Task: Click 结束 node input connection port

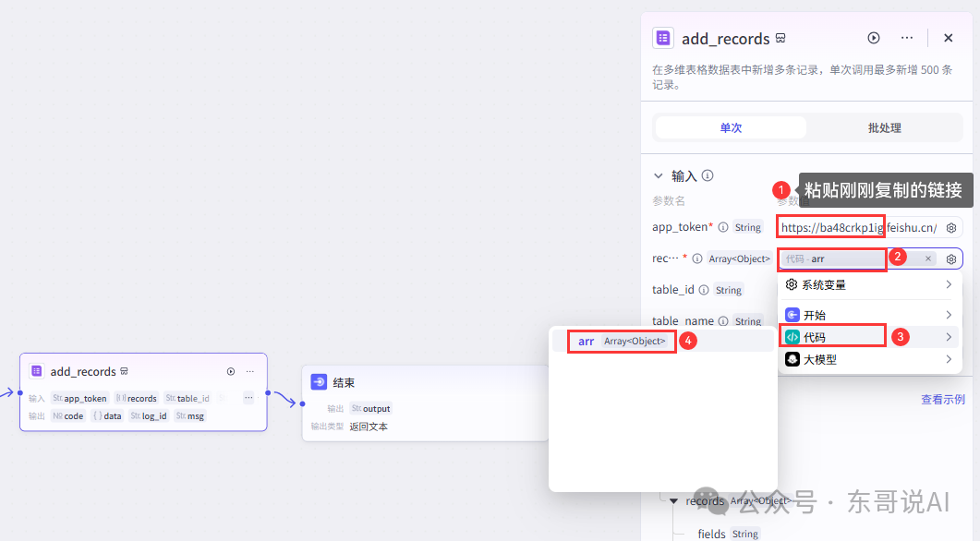Action: click(303, 403)
